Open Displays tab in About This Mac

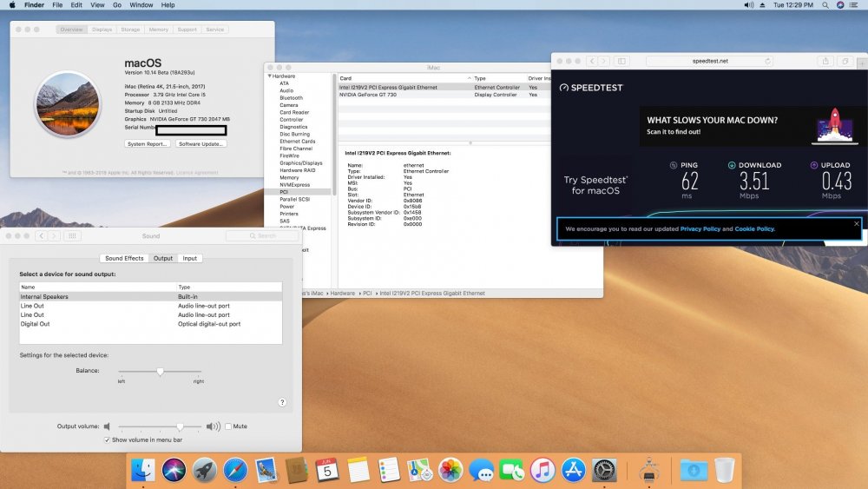pos(102,30)
